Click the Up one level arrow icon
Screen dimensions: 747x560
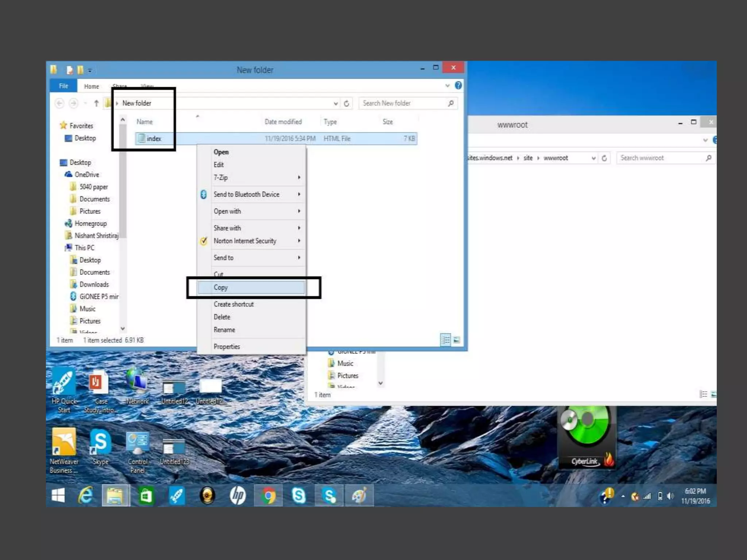coord(96,104)
